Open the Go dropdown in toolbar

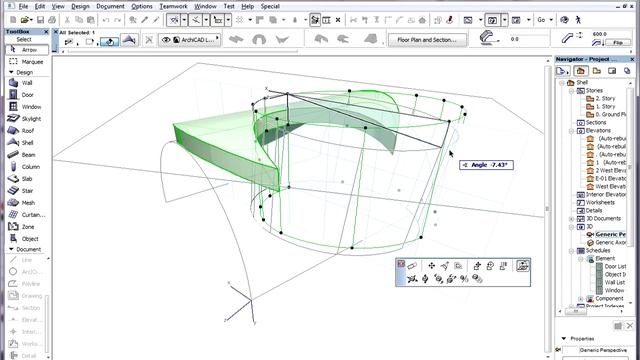pos(551,20)
